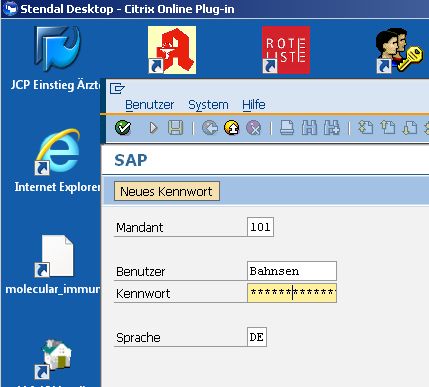
Task: Open the Hilfe menu
Action: [254, 105]
